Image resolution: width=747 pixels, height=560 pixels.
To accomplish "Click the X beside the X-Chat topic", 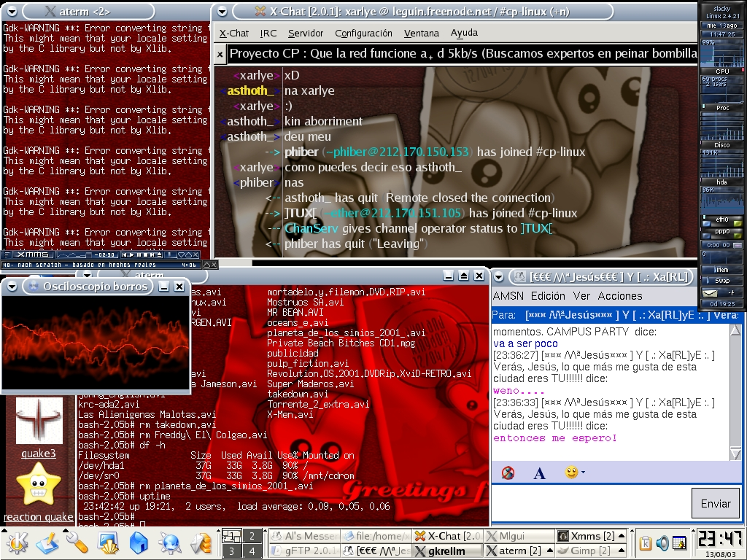I will pyautogui.click(x=220, y=54).
